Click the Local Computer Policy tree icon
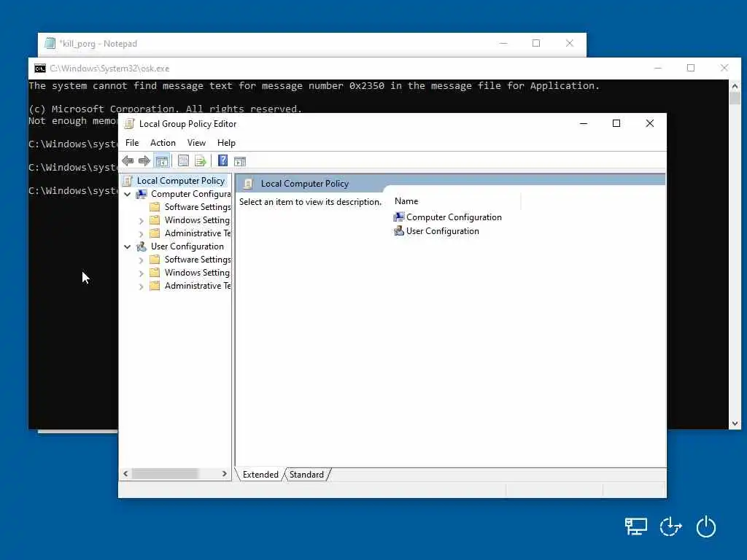 127,181
